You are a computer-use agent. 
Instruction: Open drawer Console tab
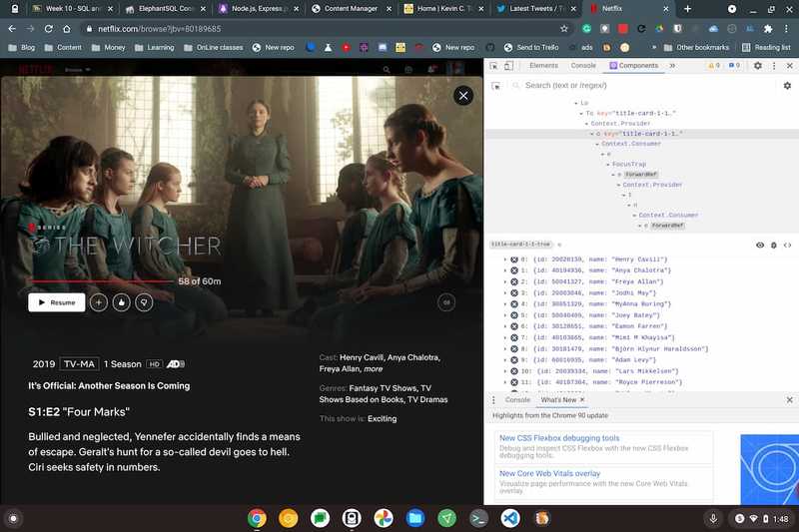517,400
